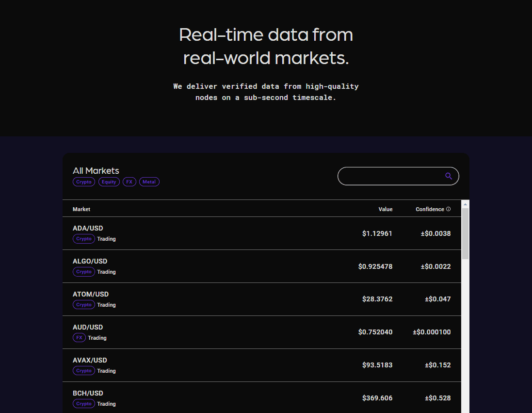Click the All Markets heading
Image resolution: width=532 pixels, height=413 pixels.
click(96, 170)
